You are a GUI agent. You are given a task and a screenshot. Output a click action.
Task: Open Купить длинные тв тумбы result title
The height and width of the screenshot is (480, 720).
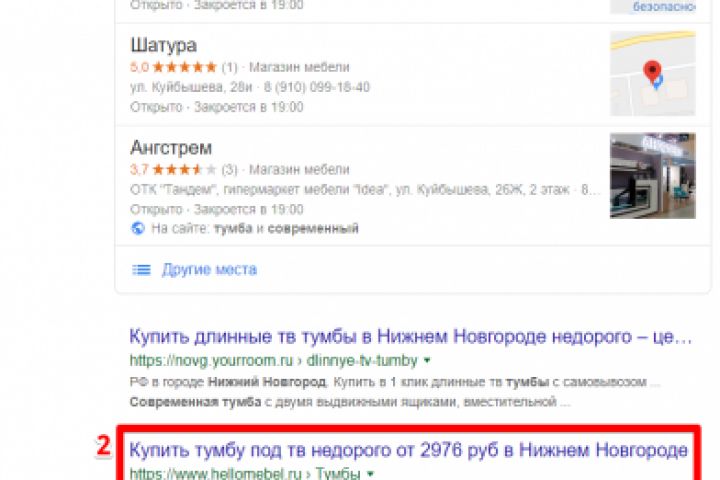coord(411,337)
